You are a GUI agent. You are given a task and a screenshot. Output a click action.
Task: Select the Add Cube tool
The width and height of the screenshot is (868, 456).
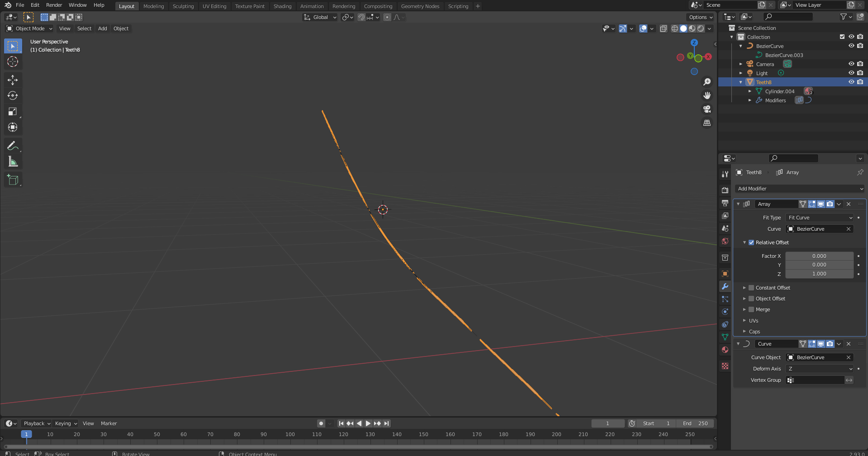coord(13,179)
